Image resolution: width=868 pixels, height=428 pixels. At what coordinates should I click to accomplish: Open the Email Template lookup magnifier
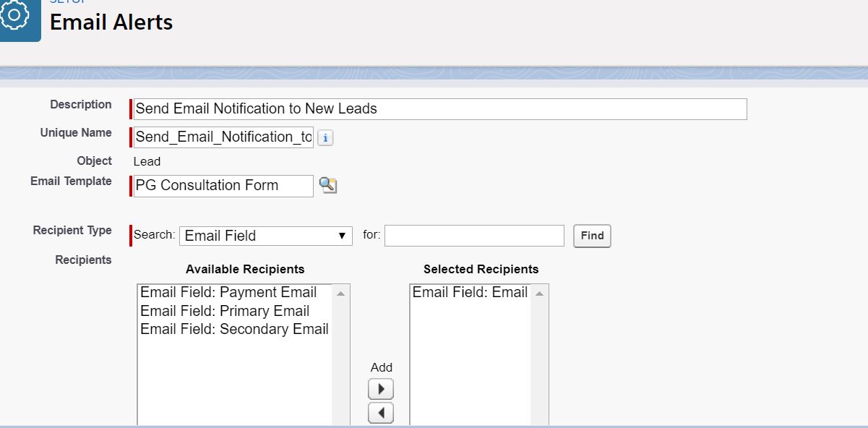click(x=327, y=186)
